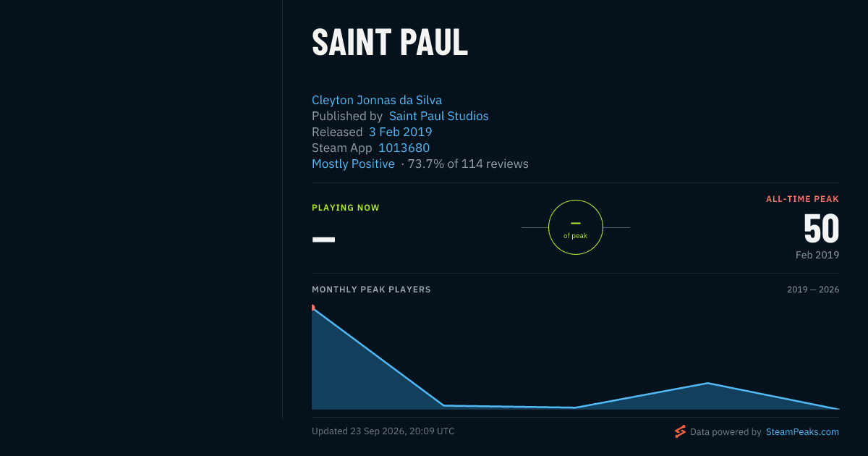Click the SteamPeaks logo icon
Screen dimensions: 868x456
click(x=680, y=431)
